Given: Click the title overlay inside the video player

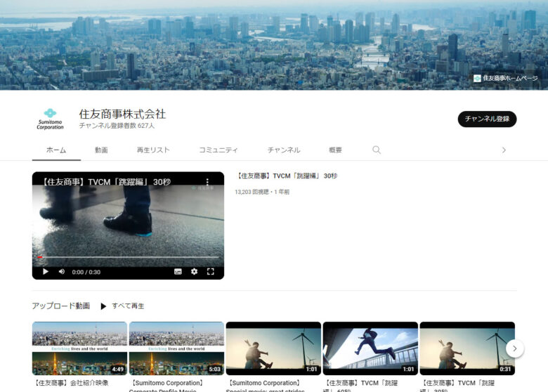Looking at the screenshot, I should [106, 182].
